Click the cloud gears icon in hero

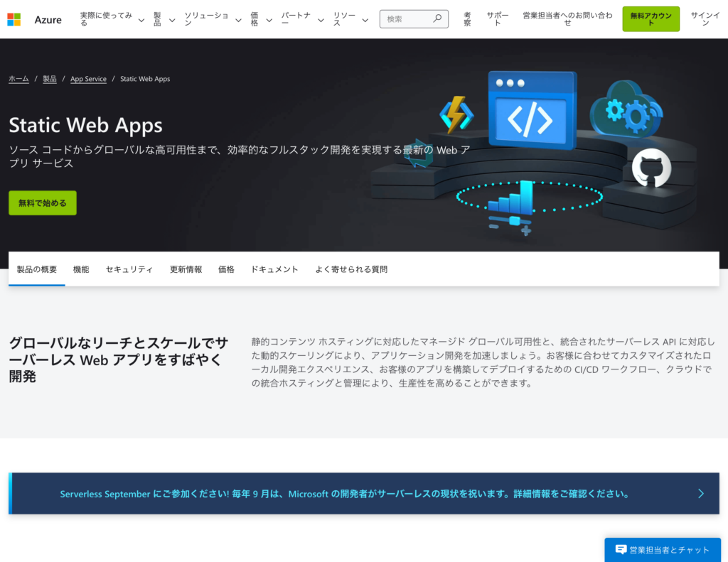(x=624, y=110)
